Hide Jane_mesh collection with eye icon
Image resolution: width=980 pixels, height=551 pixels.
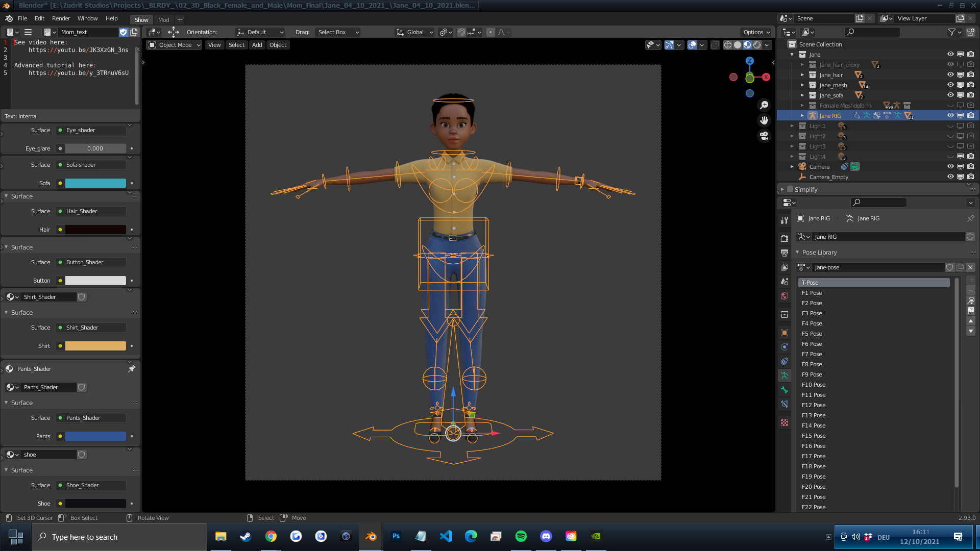coord(950,85)
